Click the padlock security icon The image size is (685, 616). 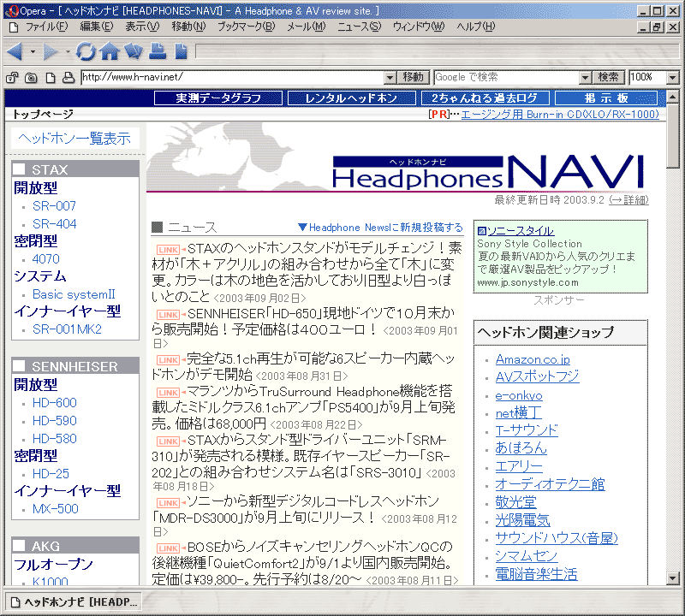click(12, 78)
